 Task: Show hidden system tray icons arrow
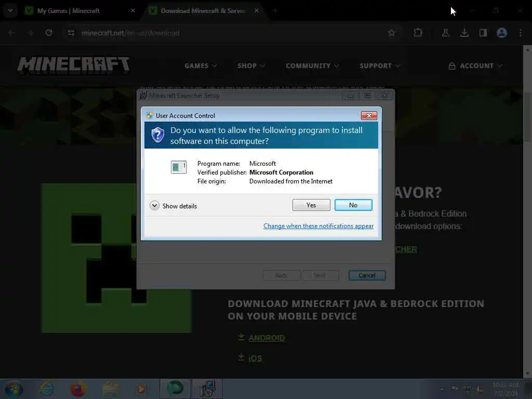click(x=442, y=389)
